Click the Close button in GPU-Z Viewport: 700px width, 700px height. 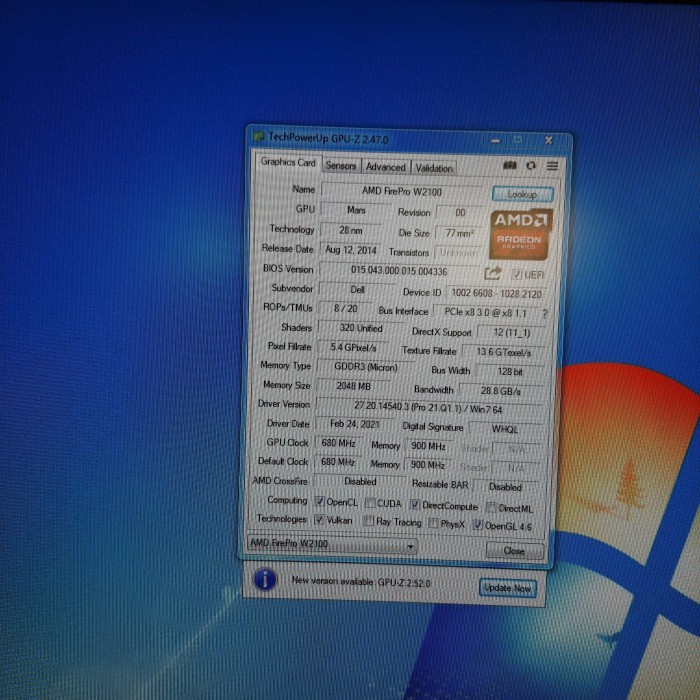pyautogui.click(x=514, y=551)
